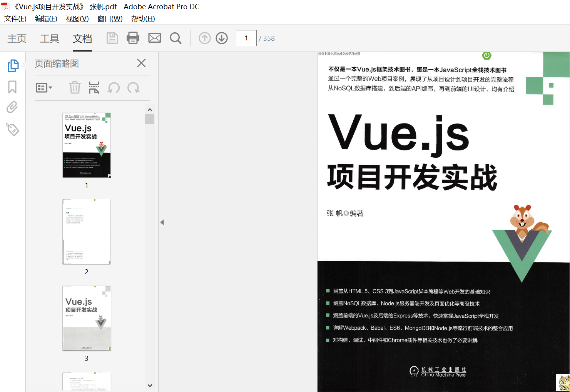The height and width of the screenshot is (392, 570).
Task: Go to previous page up arrow
Action: [205, 38]
